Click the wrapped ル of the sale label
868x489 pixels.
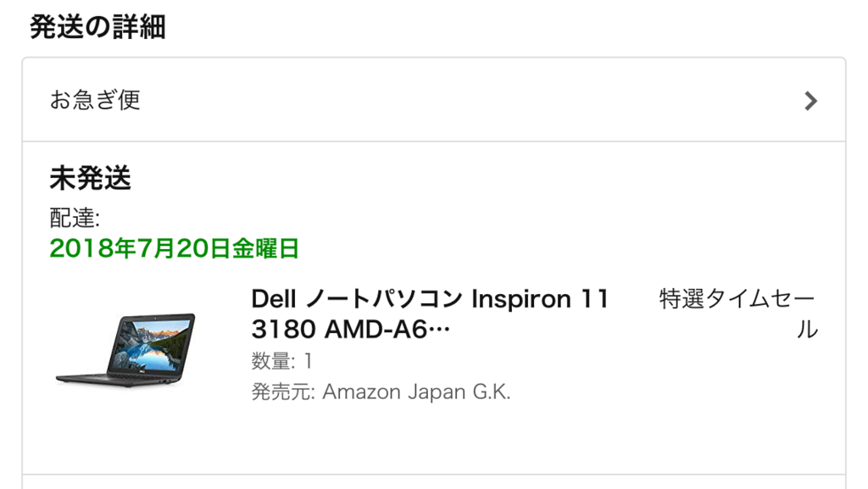coord(808,330)
